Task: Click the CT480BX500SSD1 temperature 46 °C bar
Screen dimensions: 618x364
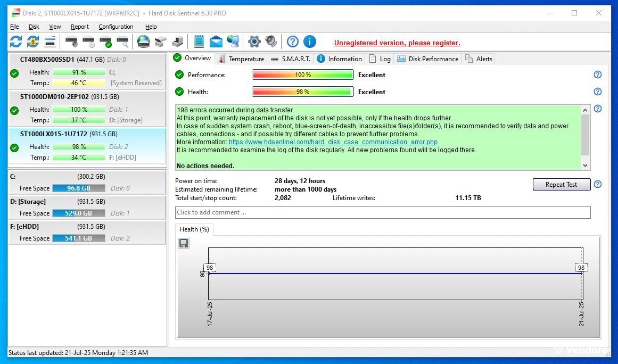Action: pos(78,82)
